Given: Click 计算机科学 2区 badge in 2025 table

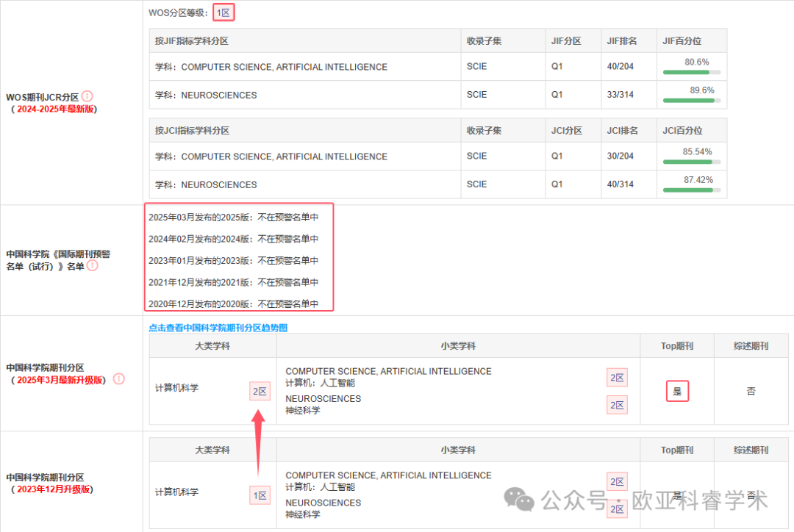Looking at the screenshot, I should tap(260, 391).
